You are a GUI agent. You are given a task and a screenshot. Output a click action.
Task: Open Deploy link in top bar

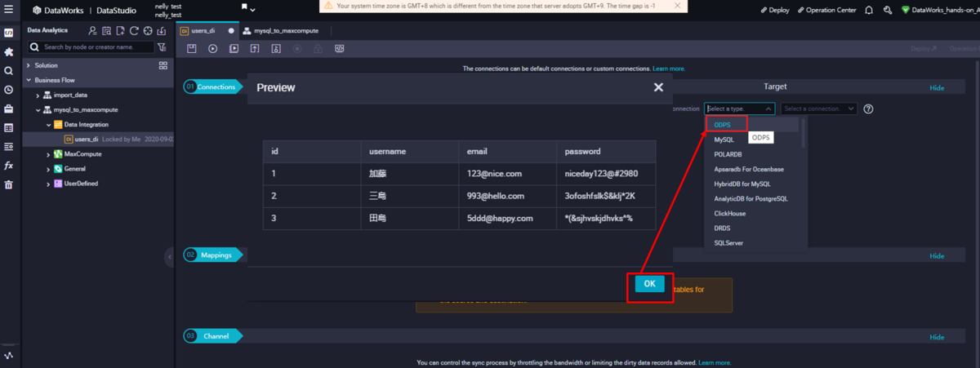tap(774, 11)
